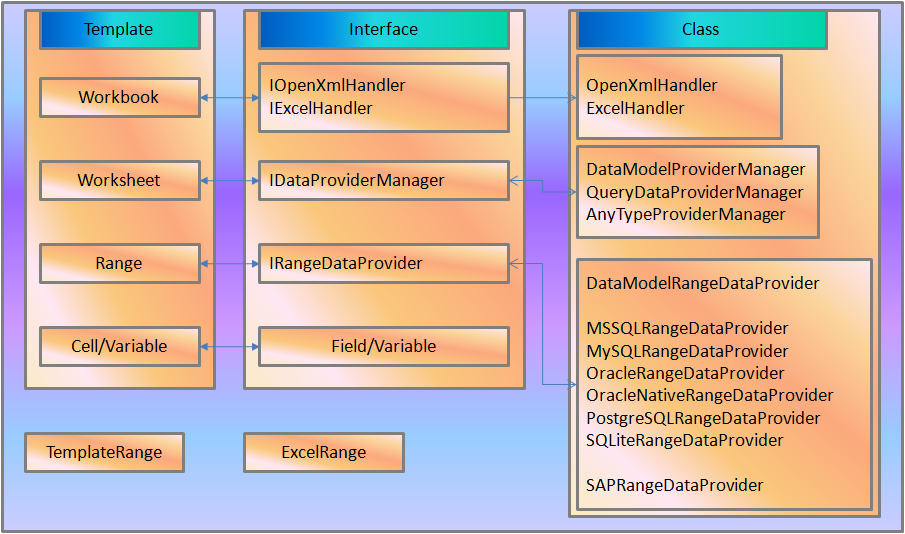Select the TemplateRange box
The height and width of the screenshot is (534, 905).
(x=104, y=453)
